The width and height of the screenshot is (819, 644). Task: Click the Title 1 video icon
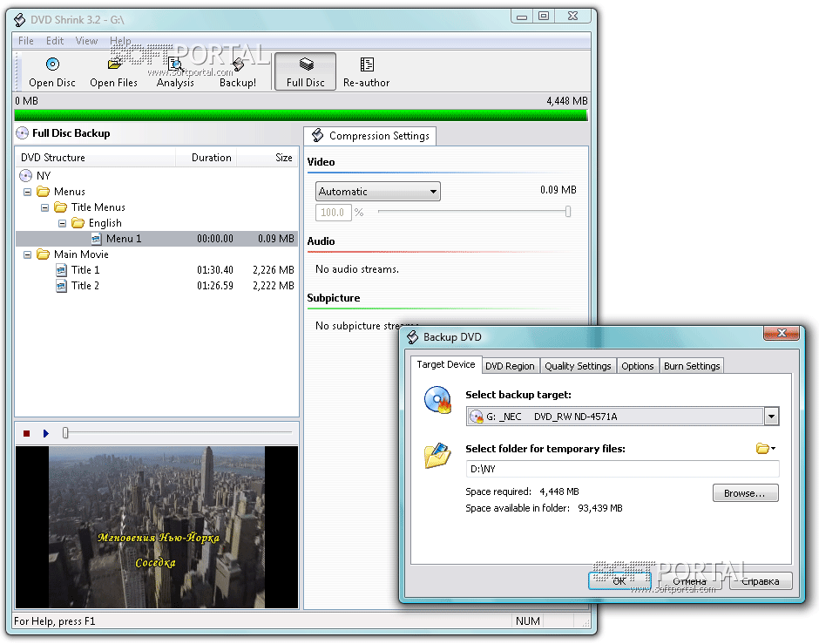pos(62,270)
